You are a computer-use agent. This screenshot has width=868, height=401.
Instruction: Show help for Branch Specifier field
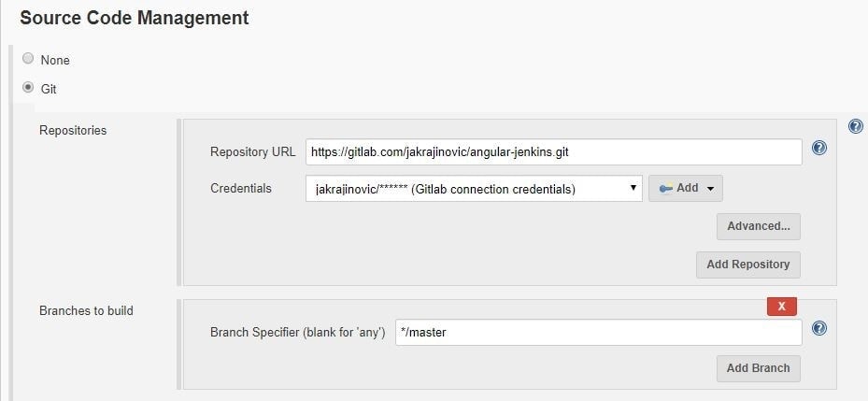(x=819, y=328)
